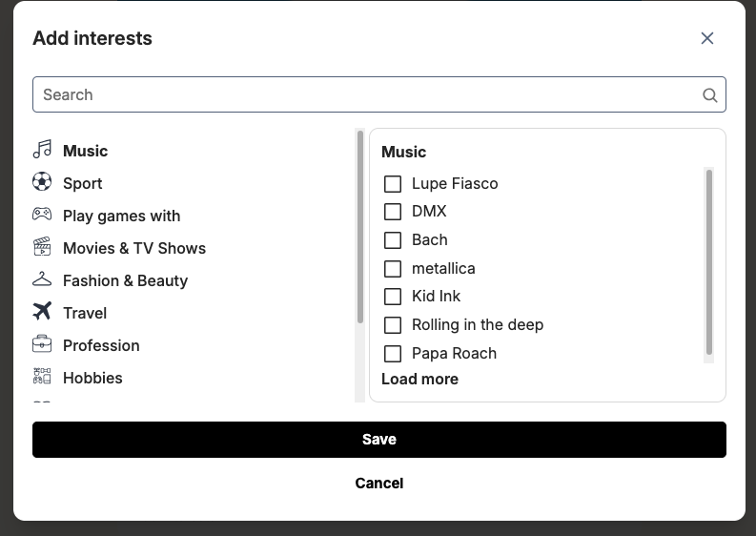Click the Sport soccer ball icon
The image size is (756, 536).
tap(42, 182)
